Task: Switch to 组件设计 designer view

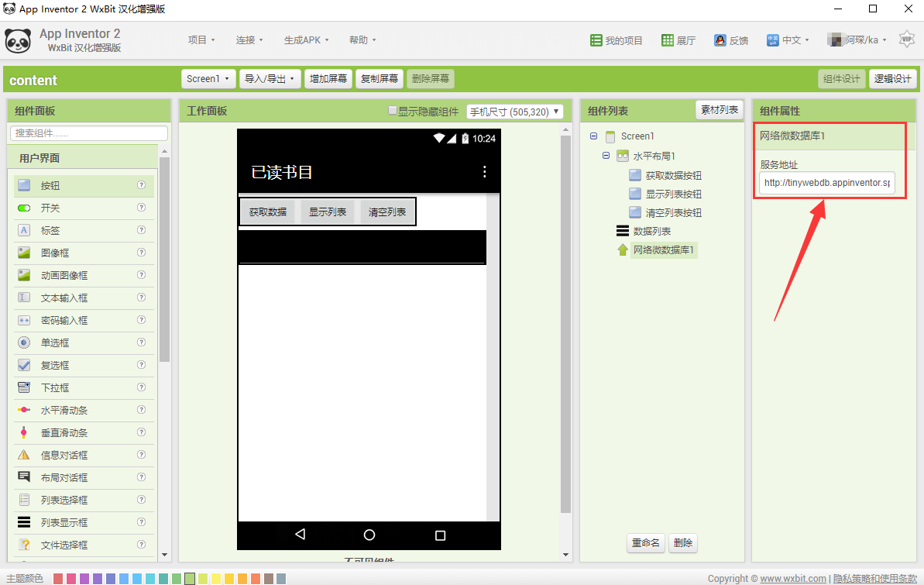Action: [x=841, y=78]
